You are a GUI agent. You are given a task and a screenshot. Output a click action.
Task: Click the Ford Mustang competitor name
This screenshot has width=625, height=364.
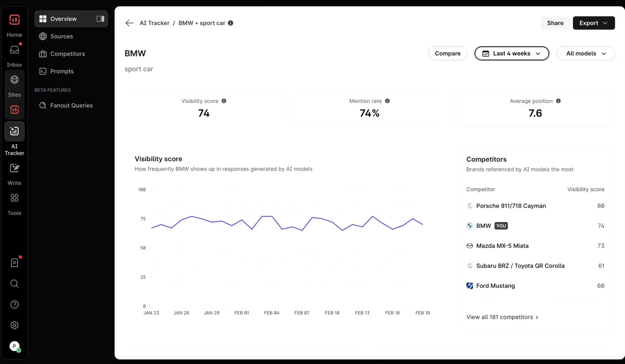click(495, 286)
